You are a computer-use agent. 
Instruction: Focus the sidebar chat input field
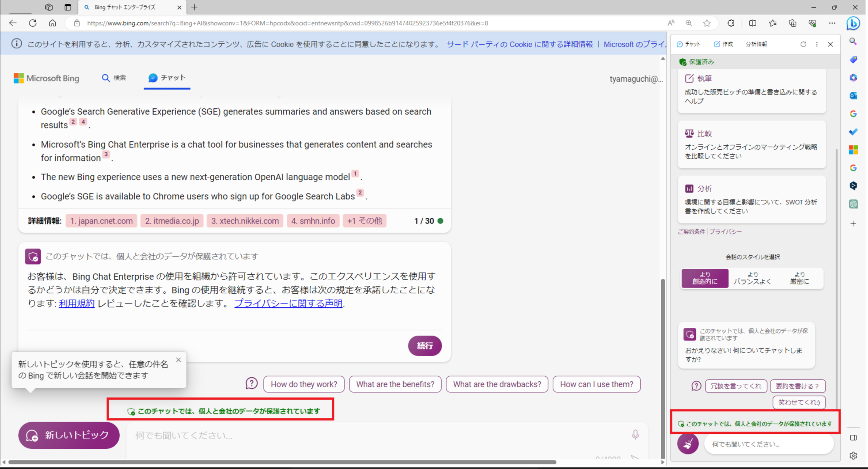[769, 444]
